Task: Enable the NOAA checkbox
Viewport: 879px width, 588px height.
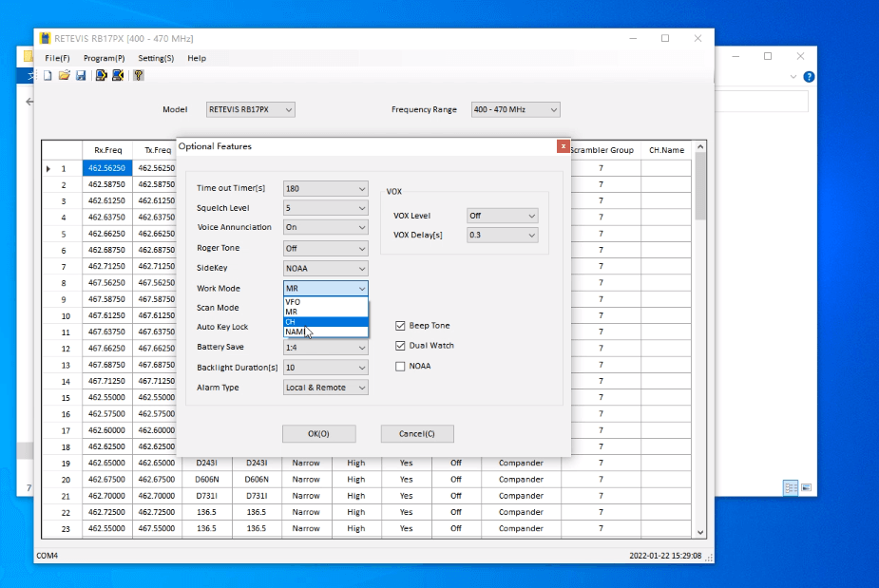Action: tap(400, 366)
